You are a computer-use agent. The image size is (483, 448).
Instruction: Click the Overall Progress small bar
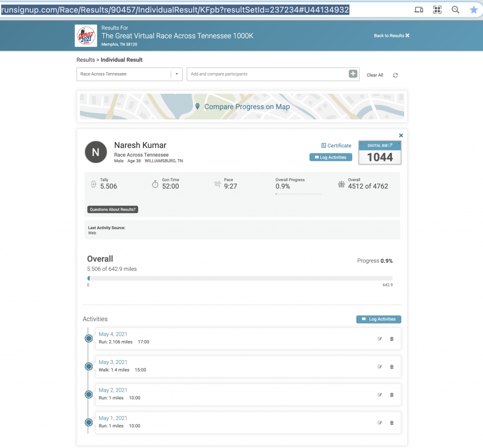[299, 194]
